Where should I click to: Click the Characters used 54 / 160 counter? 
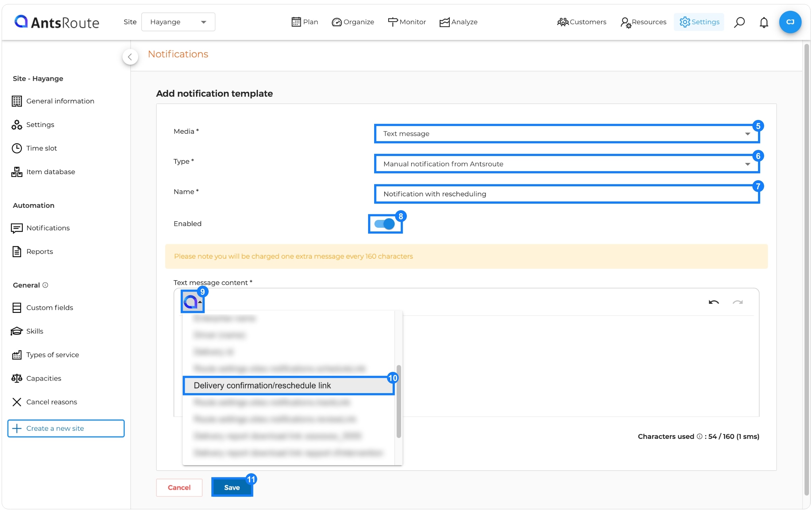pyautogui.click(x=698, y=437)
